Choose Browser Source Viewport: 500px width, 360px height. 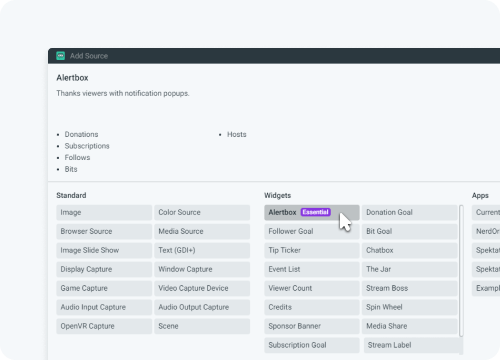(x=104, y=231)
